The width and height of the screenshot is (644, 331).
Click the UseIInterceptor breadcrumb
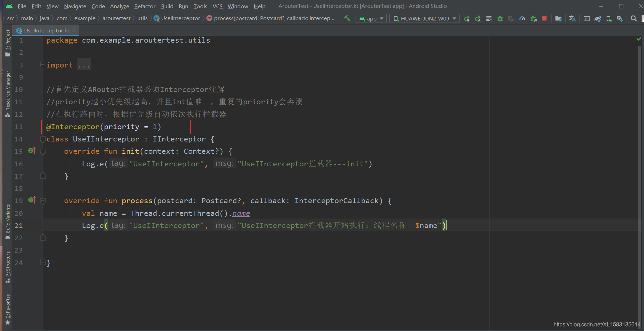[x=181, y=18]
